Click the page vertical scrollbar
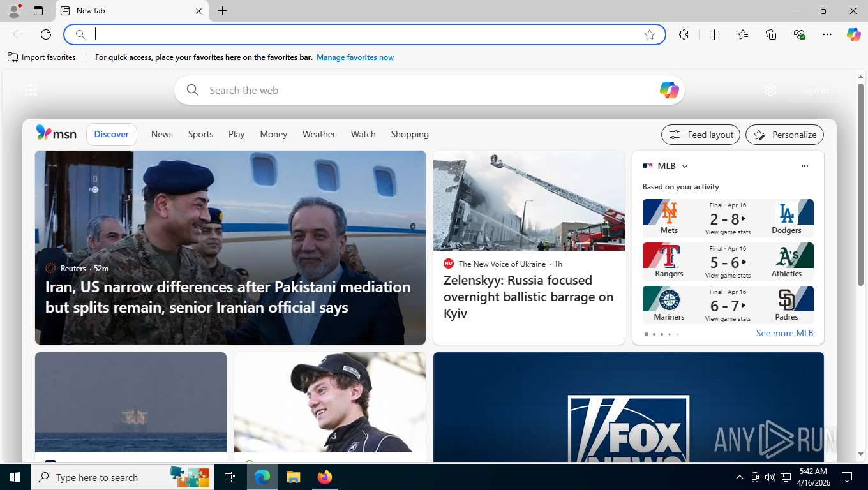Viewport: 868px width, 490px height. point(860,184)
